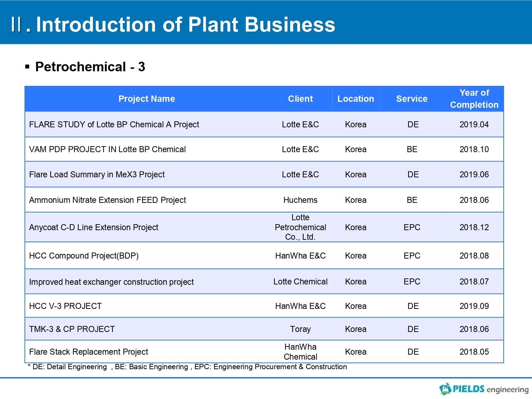Click the abbreviation footnote below the table
The height and width of the screenshot is (399, 532).
click(187, 367)
